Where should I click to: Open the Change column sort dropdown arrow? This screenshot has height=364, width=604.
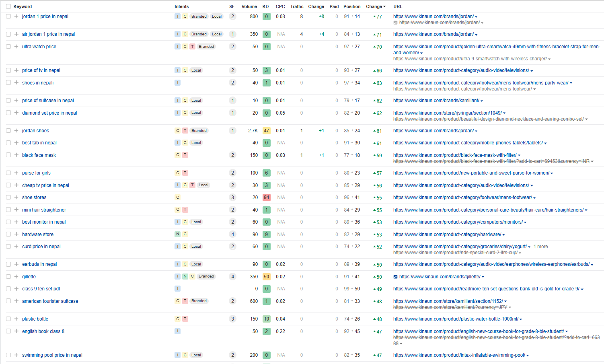384,7
